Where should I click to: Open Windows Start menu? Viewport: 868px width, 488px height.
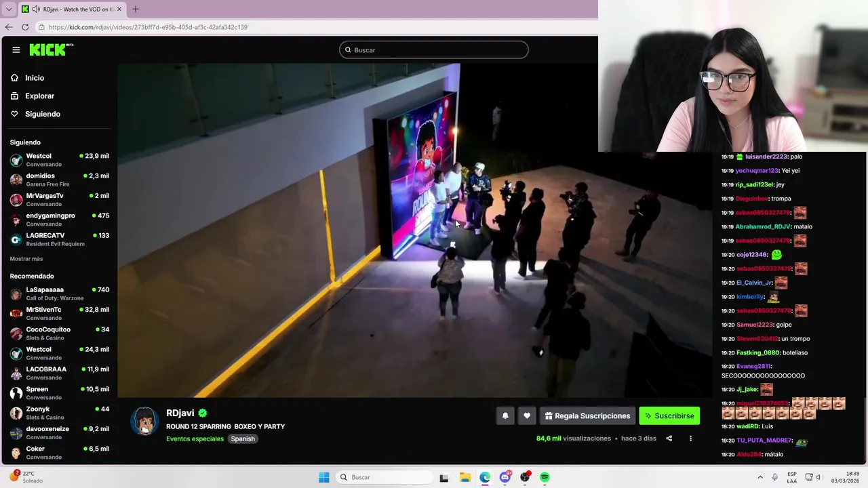coord(323,477)
